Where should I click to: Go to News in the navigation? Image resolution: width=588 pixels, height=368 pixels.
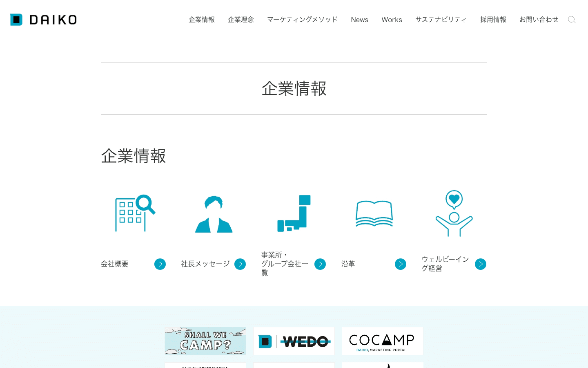click(360, 20)
